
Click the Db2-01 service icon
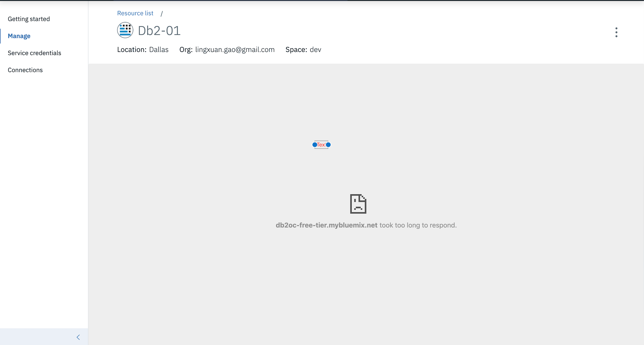(125, 30)
